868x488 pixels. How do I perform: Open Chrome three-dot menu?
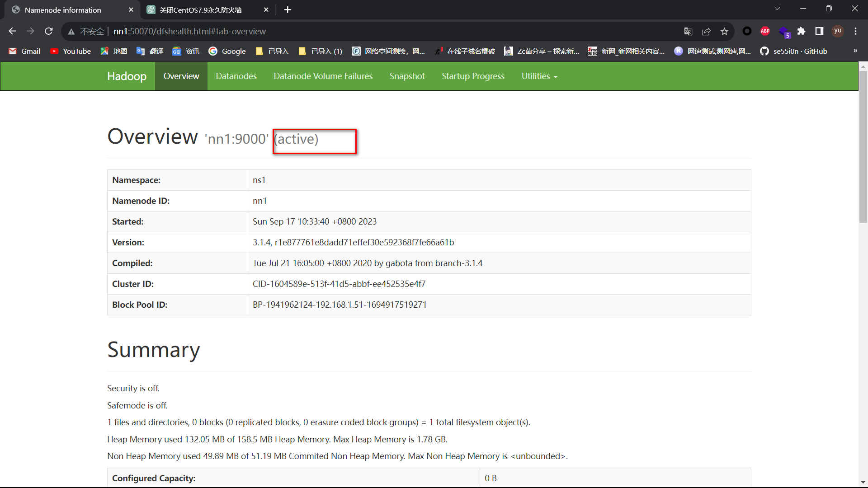[855, 31]
